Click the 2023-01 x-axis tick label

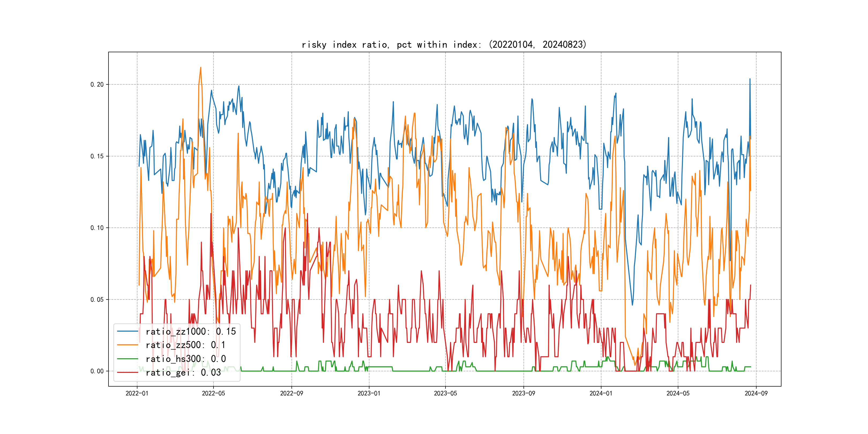[369, 393]
